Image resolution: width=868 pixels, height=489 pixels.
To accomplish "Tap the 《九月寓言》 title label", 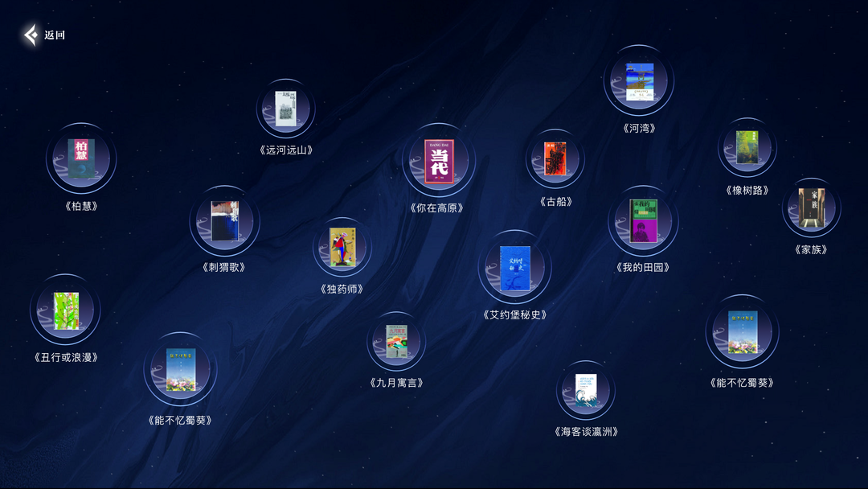I will coord(396,383).
